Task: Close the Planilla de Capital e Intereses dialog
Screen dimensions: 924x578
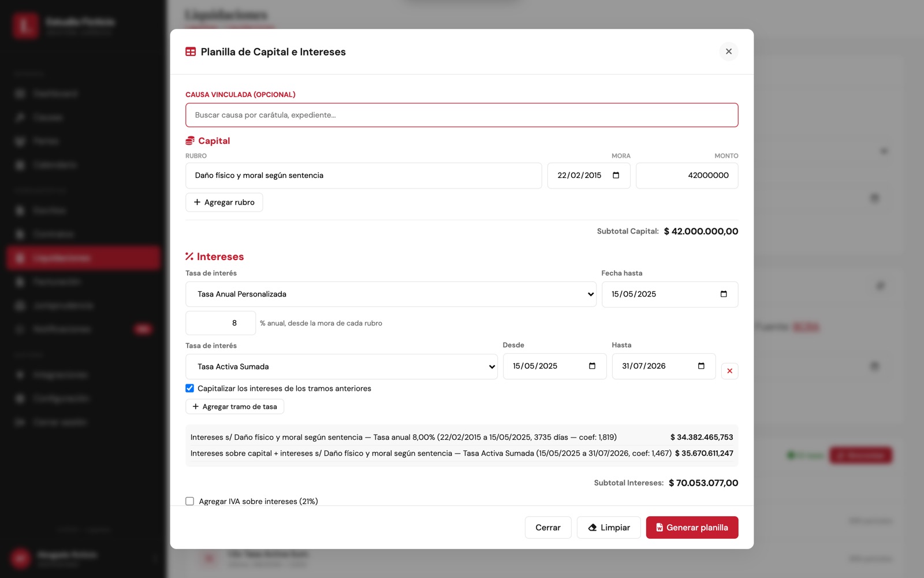Action: pos(729,51)
